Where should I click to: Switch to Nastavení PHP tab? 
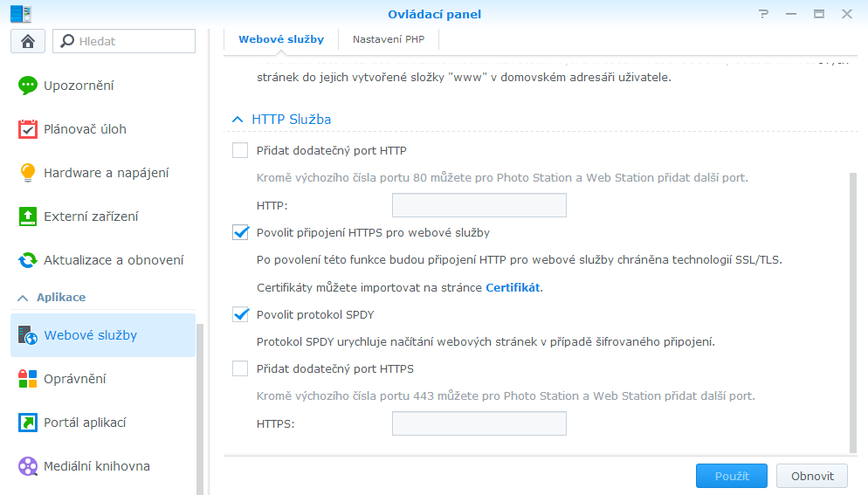(x=388, y=39)
